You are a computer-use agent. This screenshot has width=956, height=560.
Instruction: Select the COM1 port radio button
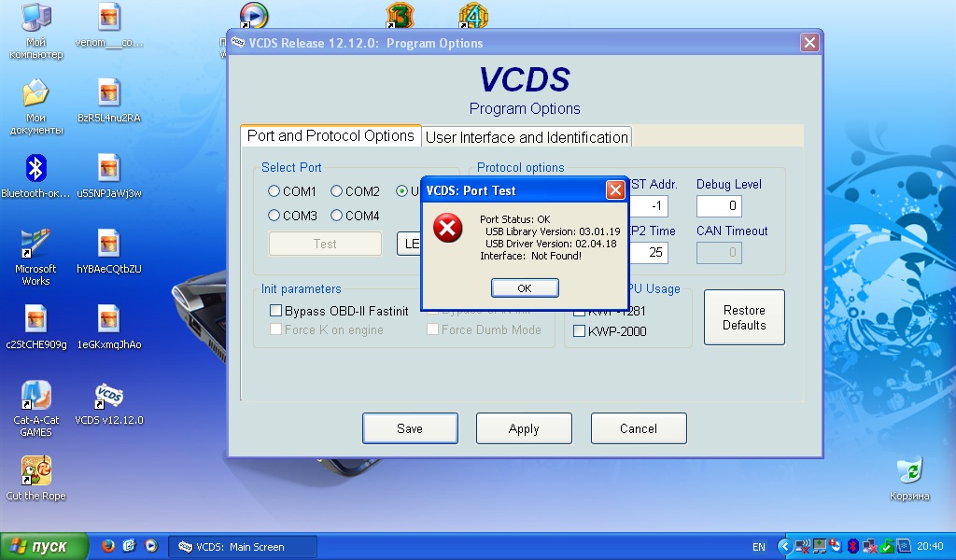pyautogui.click(x=274, y=191)
